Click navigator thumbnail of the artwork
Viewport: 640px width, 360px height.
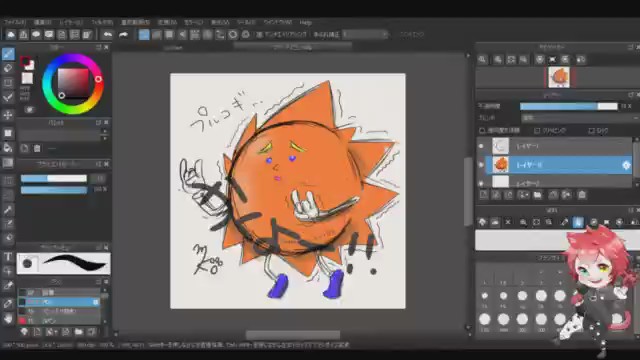[559, 77]
